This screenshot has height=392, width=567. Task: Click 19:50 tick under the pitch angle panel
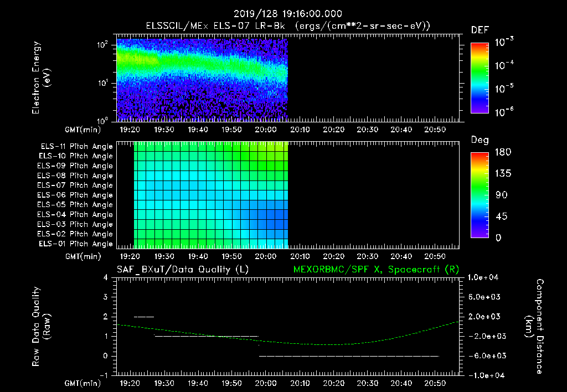232,256
